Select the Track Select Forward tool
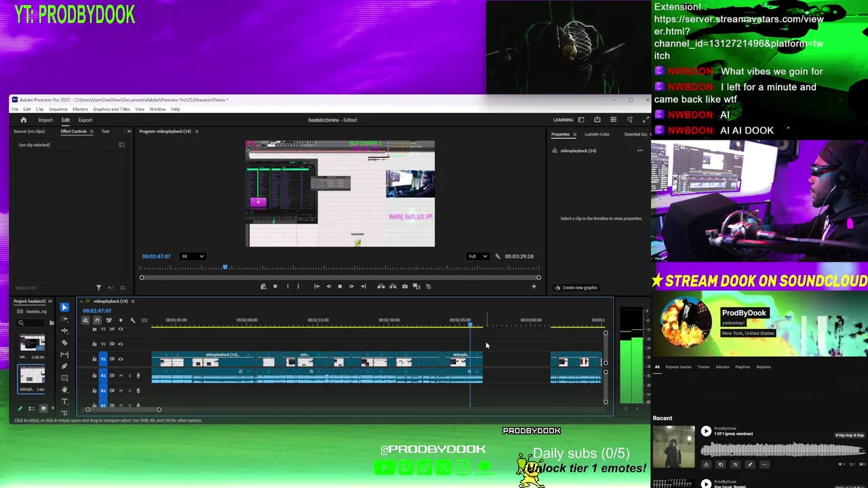 click(64, 319)
